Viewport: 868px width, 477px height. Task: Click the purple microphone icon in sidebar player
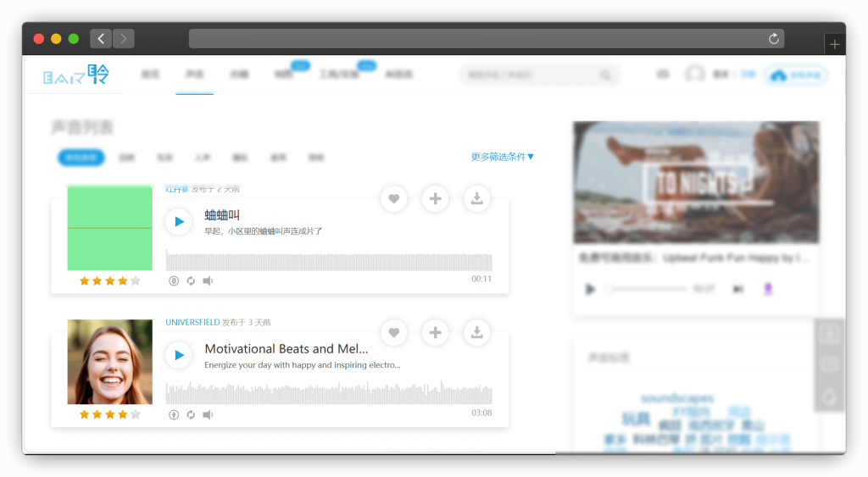tap(768, 289)
